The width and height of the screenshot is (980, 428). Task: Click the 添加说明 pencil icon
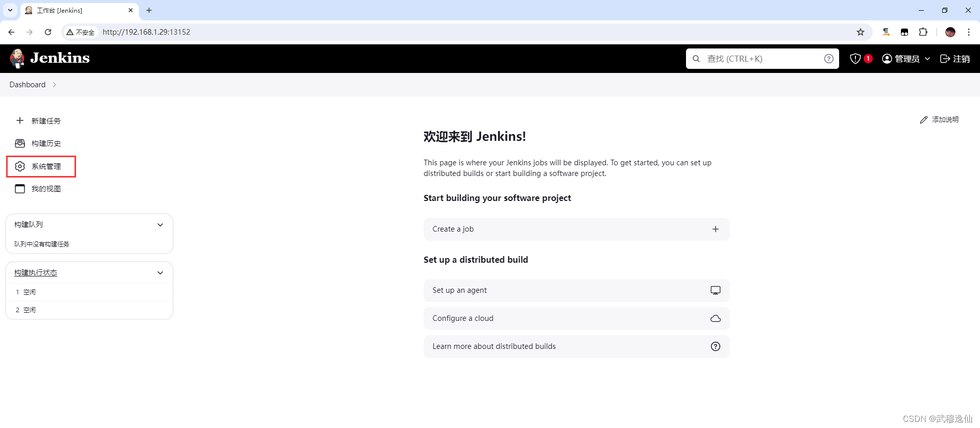click(924, 120)
